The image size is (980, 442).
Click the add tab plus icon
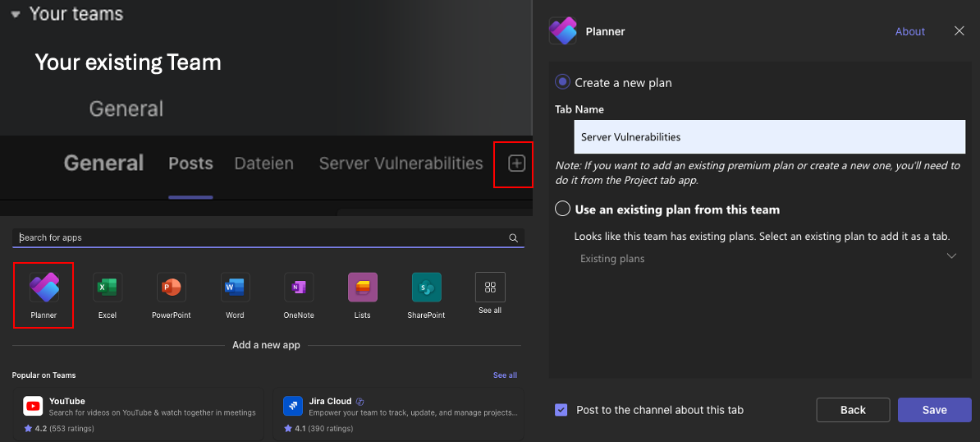(x=516, y=163)
